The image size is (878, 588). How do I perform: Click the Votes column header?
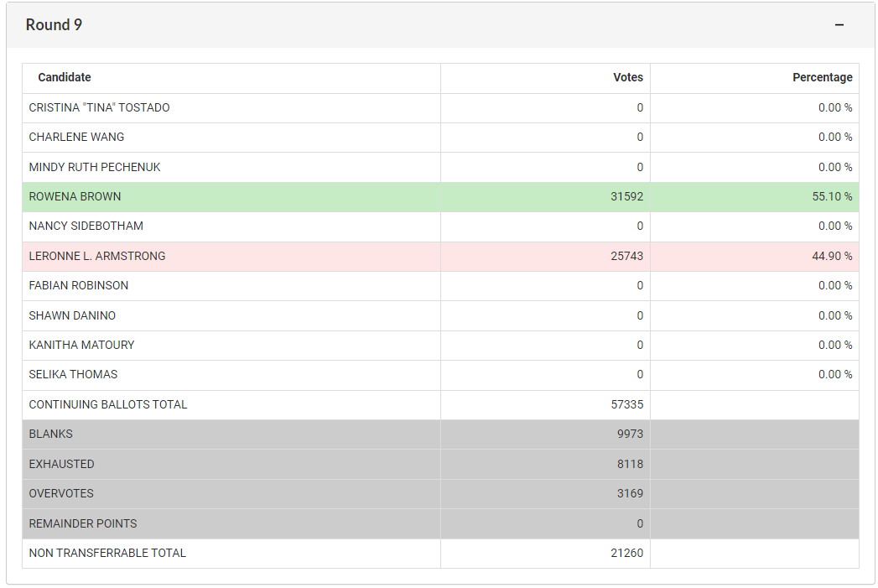click(628, 77)
